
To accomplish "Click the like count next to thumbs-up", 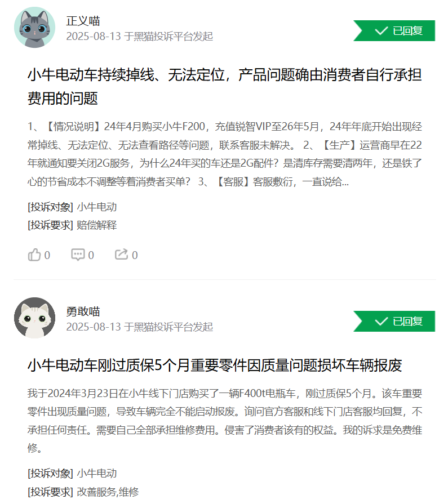I will point(47,255).
